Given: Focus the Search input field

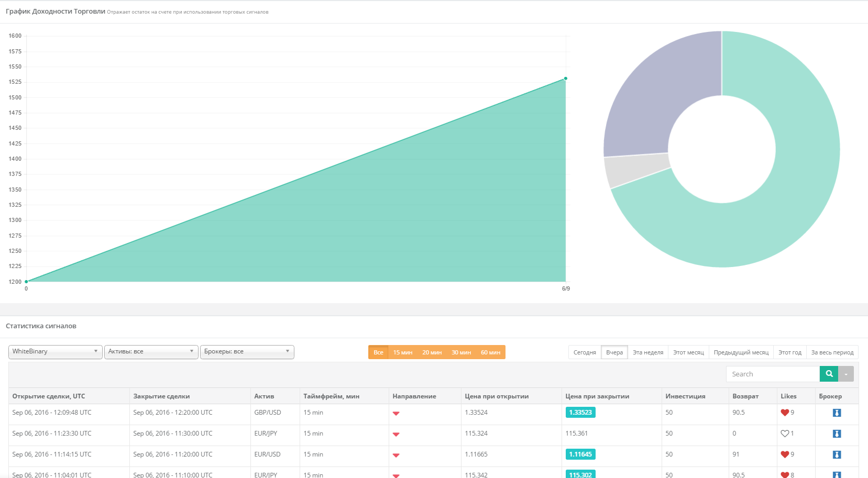Looking at the screenshot, I should pyautogui.click(x=773, y=374).
